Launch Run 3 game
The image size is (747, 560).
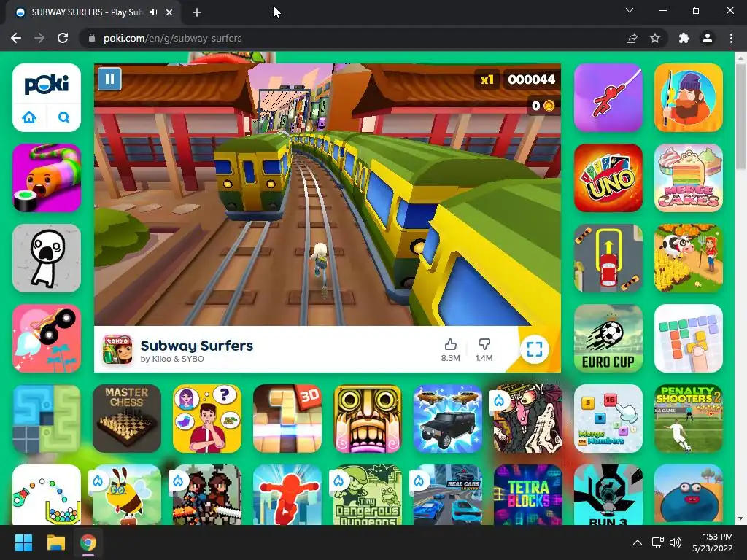point(608,495)
